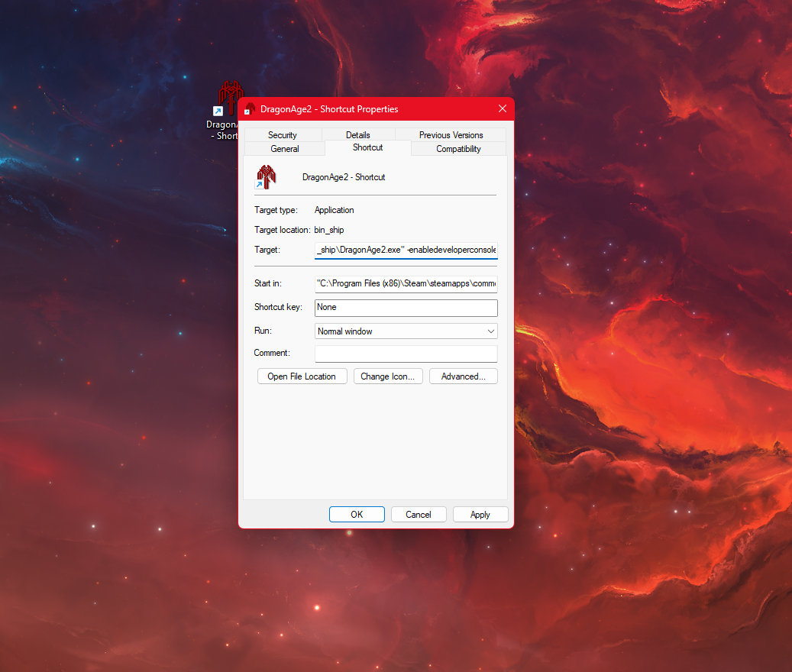792x672 pixels.
Task: Apply the shortcut changes
Action: [x=480, y=515]
